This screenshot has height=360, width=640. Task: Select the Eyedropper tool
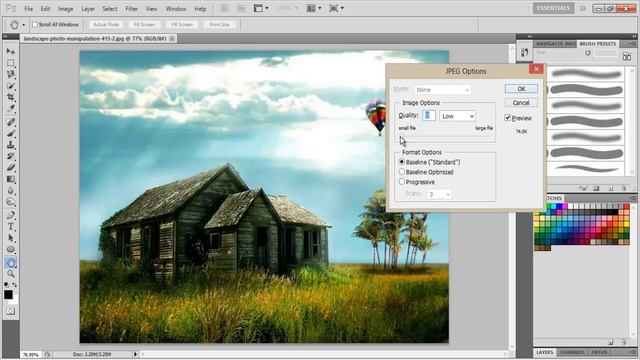(x=11, y=109)
